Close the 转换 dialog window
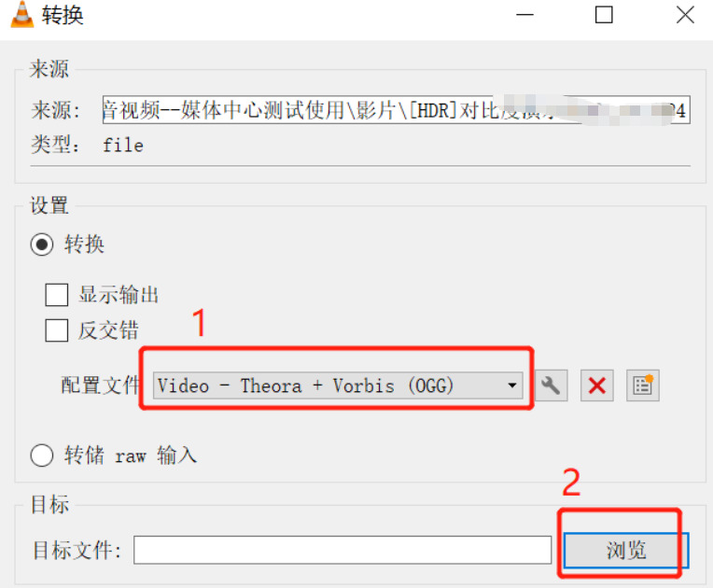 [x=685, y=15]
